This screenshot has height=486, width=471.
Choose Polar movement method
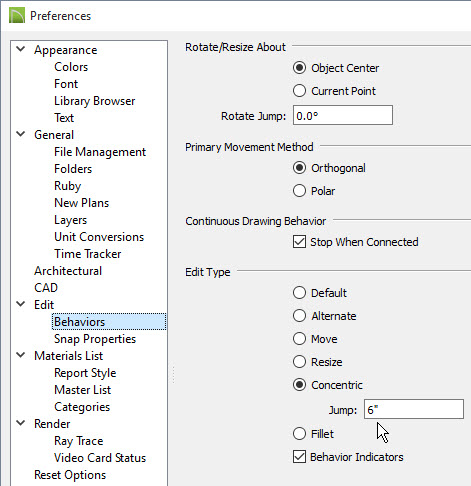coord(299,191)
